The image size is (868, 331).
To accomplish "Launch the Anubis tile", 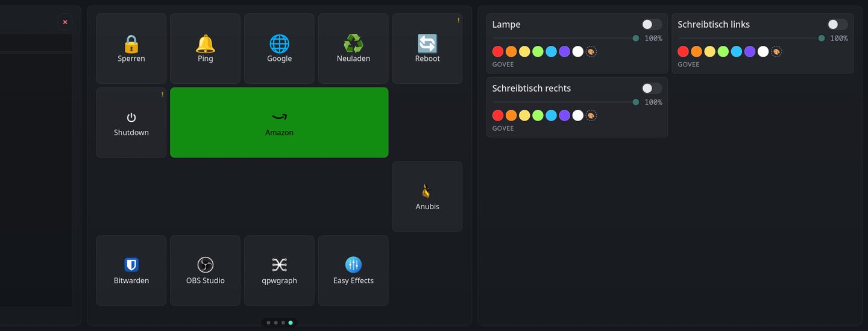I will click(x=427, y=197).
